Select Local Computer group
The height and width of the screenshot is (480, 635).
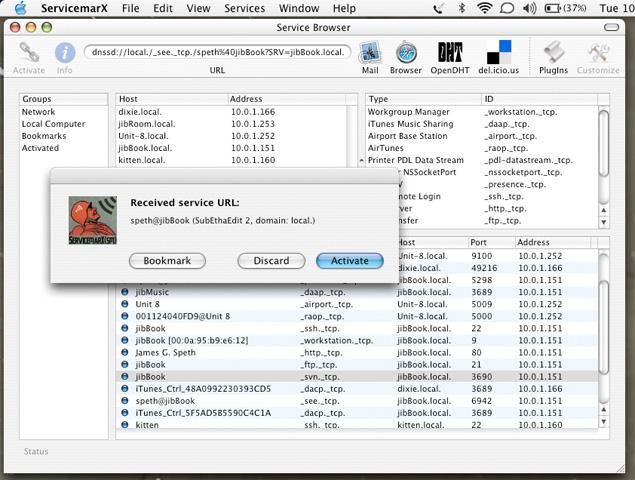54,124
